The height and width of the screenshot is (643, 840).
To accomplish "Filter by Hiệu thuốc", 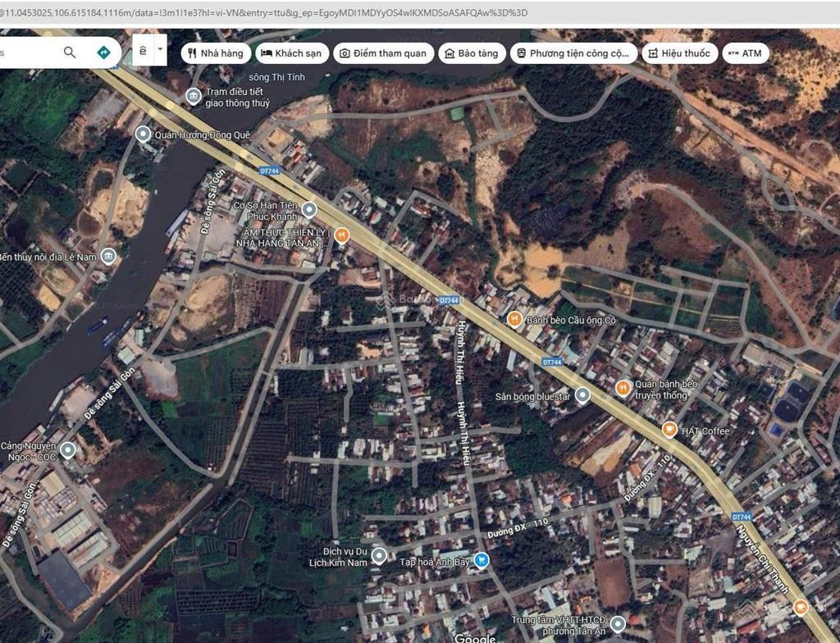I will point(679,53).
